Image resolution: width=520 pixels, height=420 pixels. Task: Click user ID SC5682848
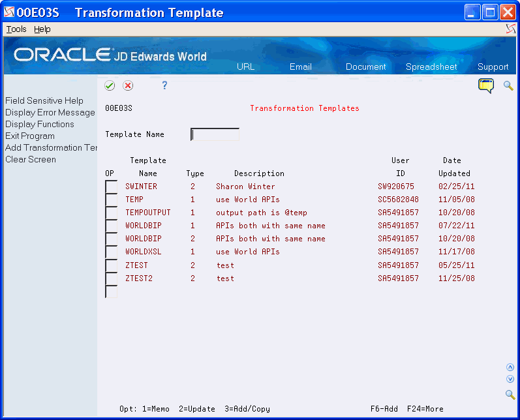398,200
